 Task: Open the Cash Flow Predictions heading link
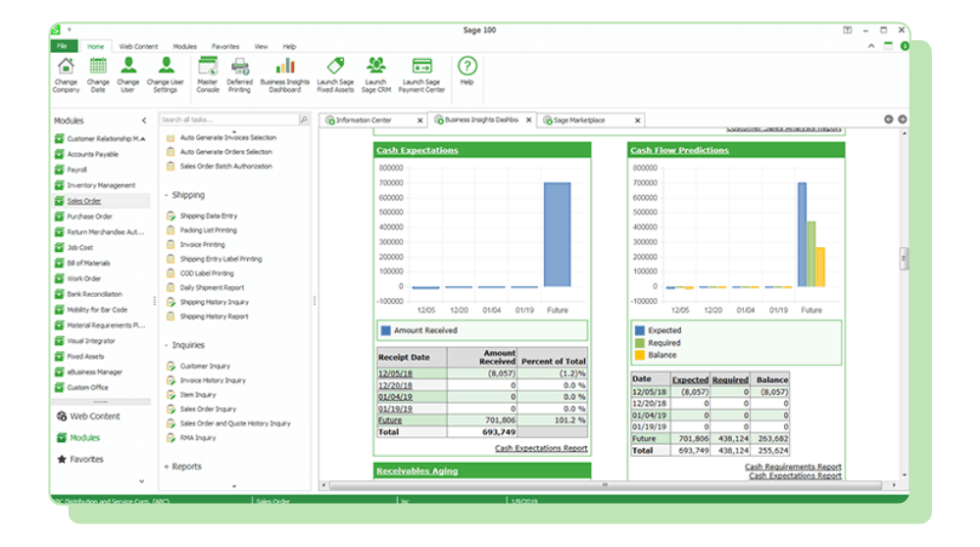(679, 150)
